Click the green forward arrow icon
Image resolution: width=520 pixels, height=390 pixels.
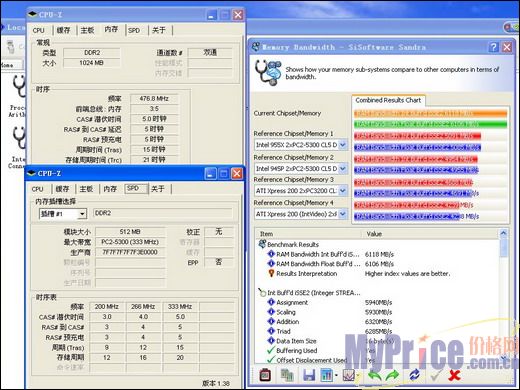(x=392, y=375)
